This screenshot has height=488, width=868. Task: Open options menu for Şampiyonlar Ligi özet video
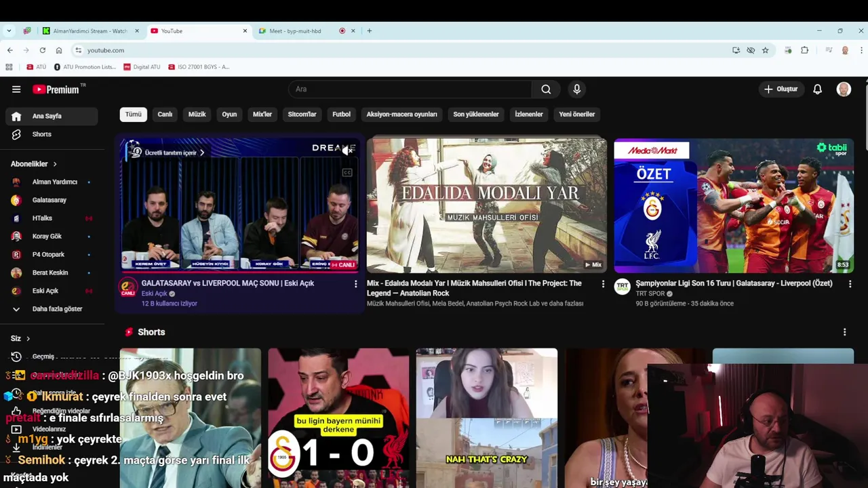tap(850, 284)
